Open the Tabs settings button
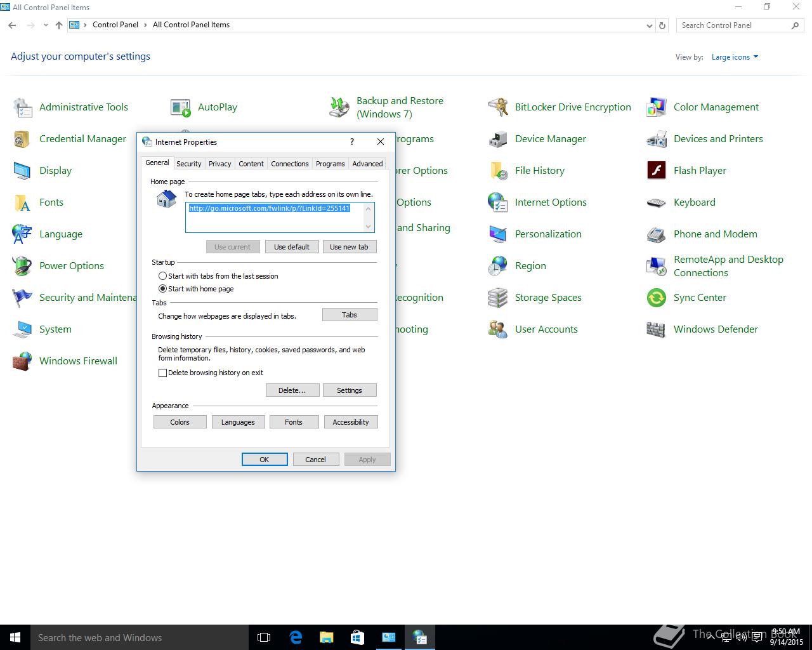Viewport: 812px width, 650px height. click(350, 315)
